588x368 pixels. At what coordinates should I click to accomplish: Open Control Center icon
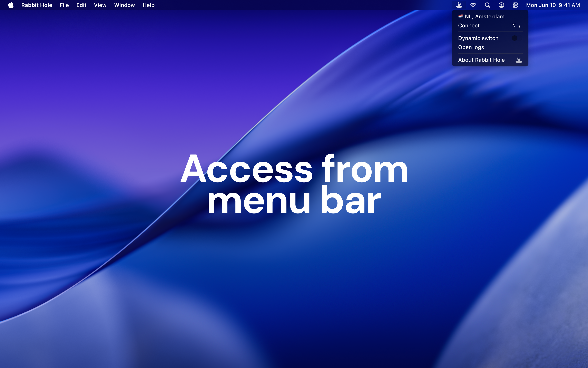515,5
